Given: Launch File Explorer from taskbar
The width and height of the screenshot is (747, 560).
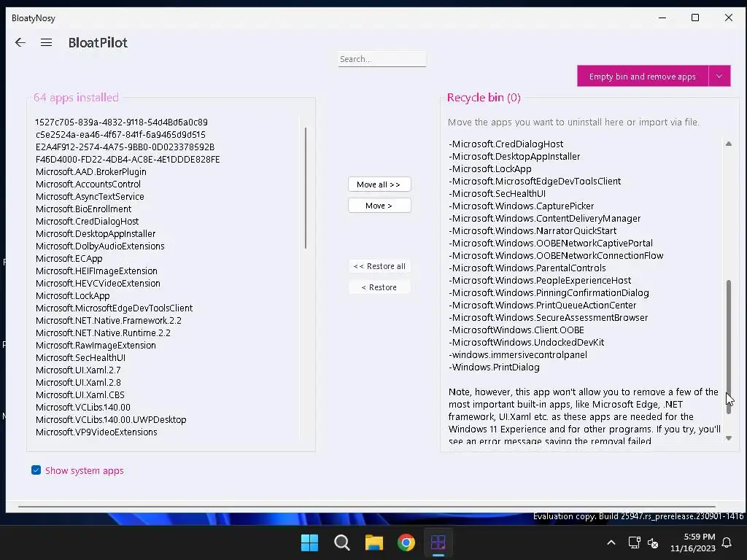Looking at the screenshot, I should point(374,542).
